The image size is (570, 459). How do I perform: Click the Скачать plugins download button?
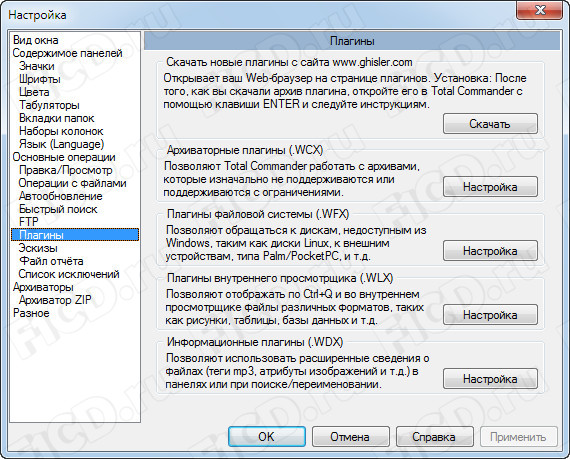490,124
